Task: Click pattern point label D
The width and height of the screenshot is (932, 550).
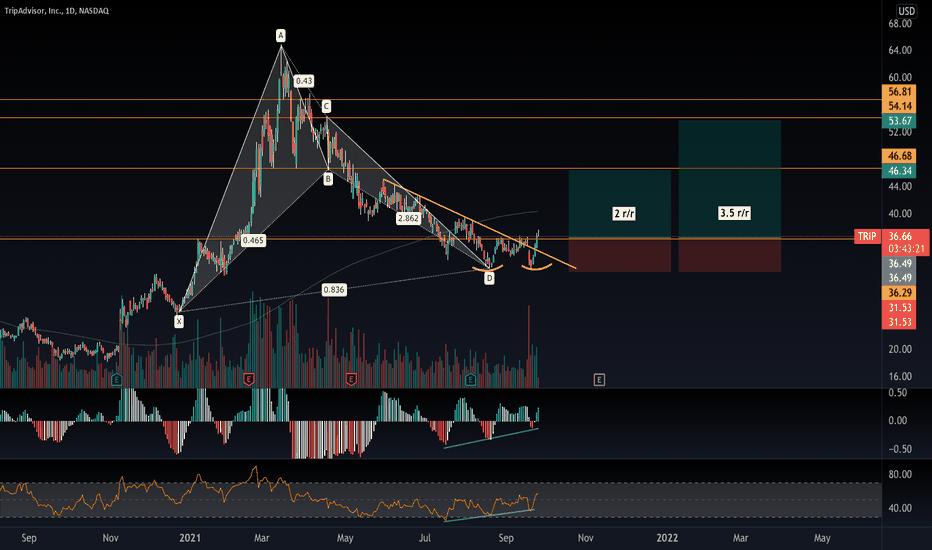Action: [x=489, y=278]
